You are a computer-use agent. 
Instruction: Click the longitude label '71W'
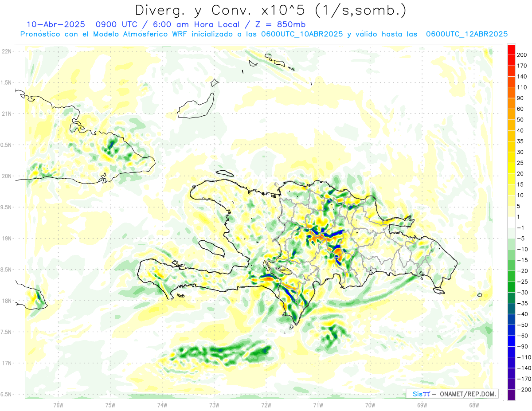(x=318, y=405)
